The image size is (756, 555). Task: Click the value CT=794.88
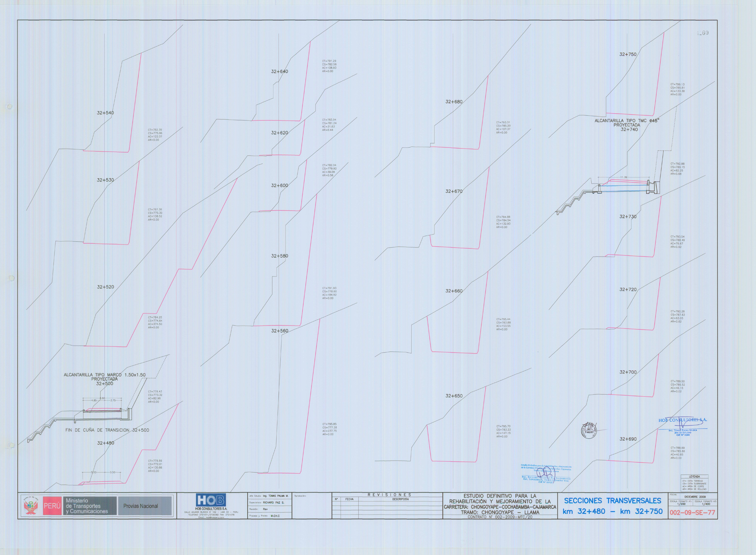[503, 217]
